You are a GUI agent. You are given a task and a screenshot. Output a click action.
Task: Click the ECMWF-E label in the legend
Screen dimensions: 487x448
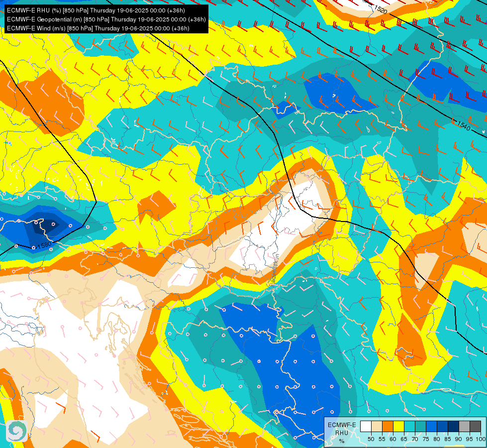342,425
